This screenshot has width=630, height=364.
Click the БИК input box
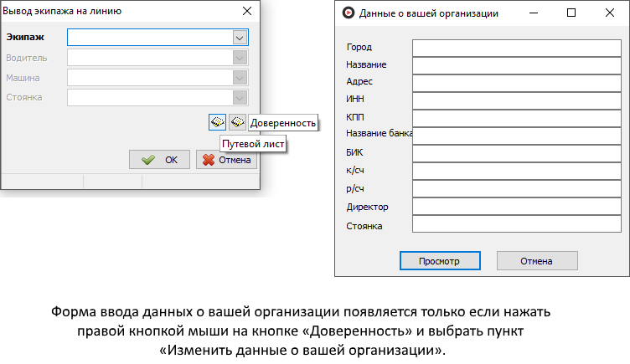(514, 153)
